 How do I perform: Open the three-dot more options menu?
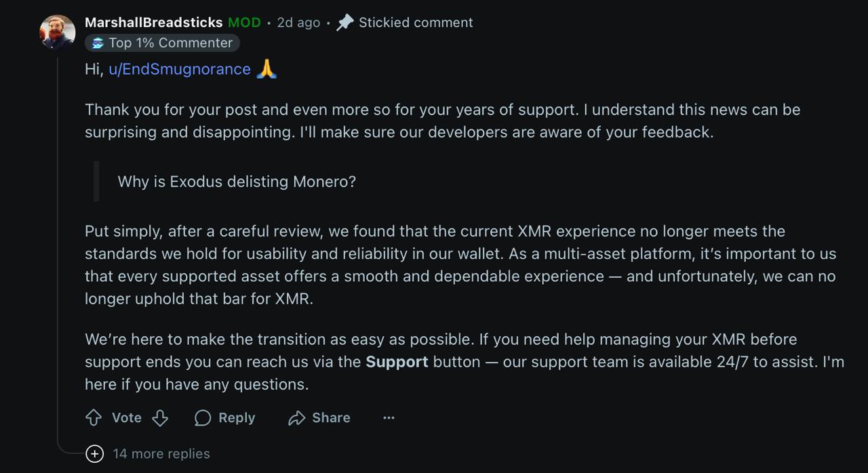coord(389,418)
